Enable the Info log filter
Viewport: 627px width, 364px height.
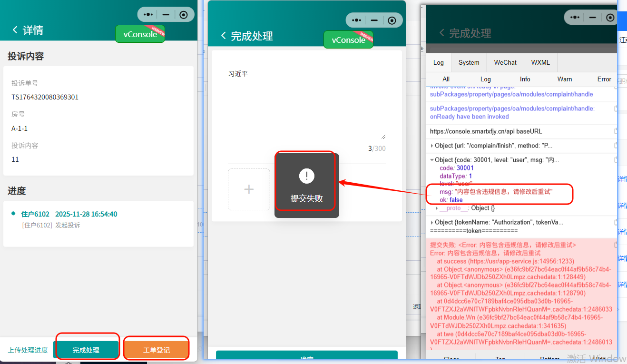525,79
